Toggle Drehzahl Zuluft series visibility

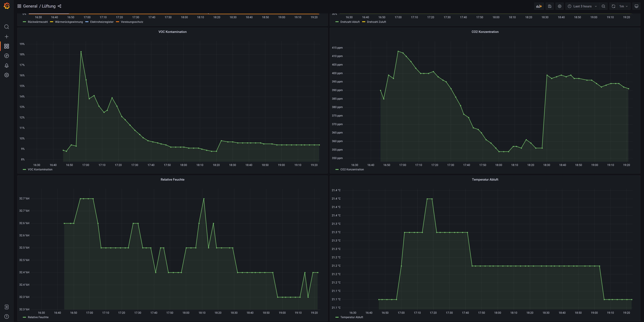click(376, 22)
